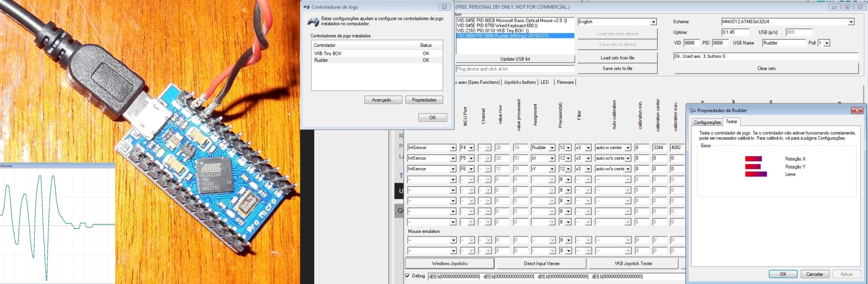Open the X axis assignment dropdown
This screenshot has width=868, height=284.
tap(552, 158)
